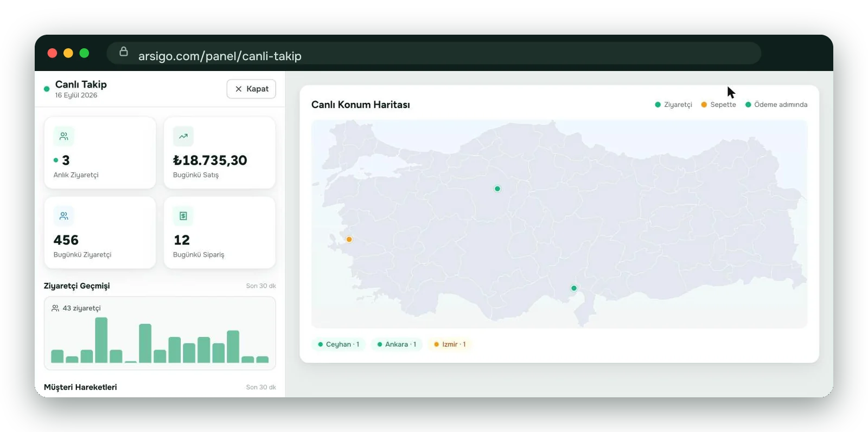Click Son 30 dk beside Müşteri Hareketleri
The image size is (868, 432).
click(261, 387)
